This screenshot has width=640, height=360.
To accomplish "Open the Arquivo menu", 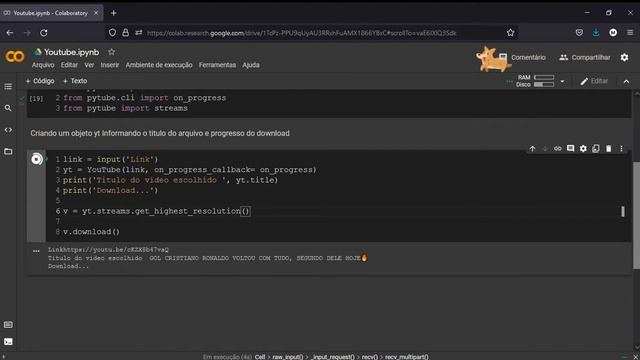I will coord(43,65).
